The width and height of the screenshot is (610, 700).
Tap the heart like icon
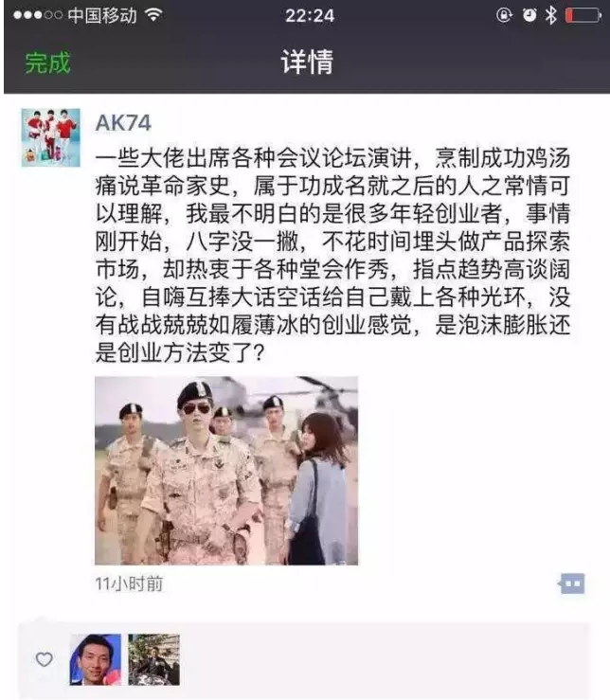click(x=44, y=659)
